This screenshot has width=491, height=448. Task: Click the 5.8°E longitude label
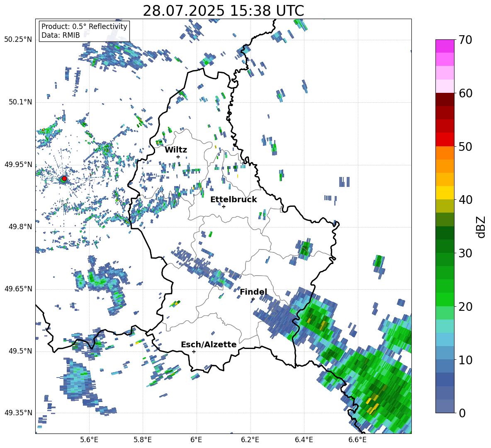point(143,440)
